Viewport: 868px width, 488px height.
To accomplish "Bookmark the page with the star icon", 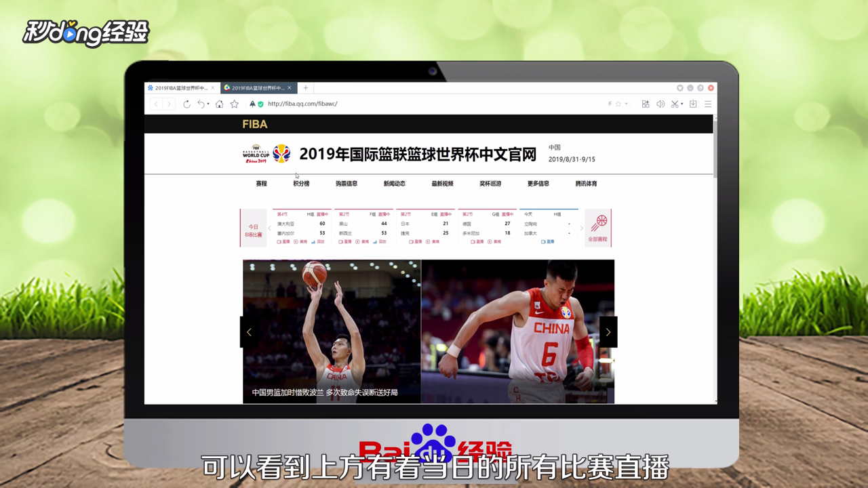I will tap(235, 104).
